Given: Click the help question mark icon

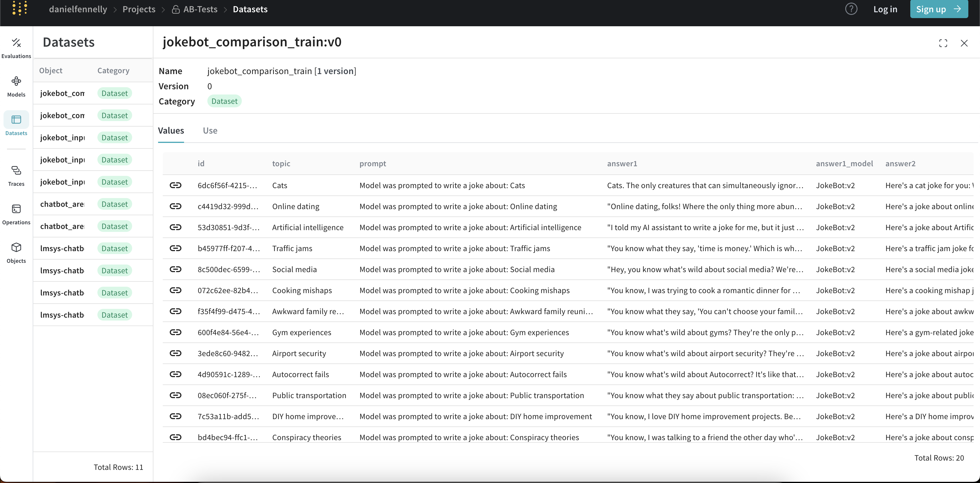Looking at the screenshot, I should coord(851,9).
